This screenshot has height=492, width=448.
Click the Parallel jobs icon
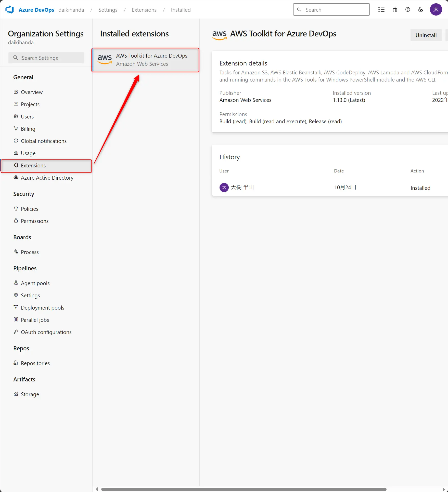click(x=16, y=320)
